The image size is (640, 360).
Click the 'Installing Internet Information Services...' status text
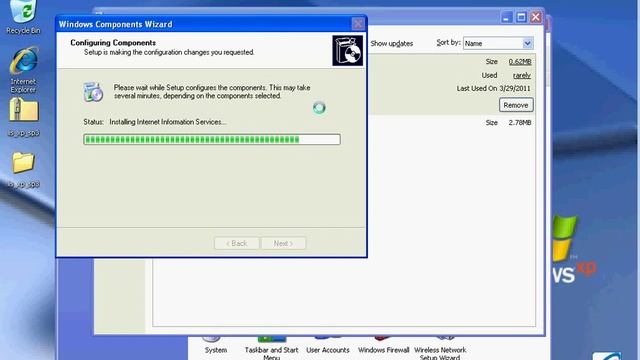tap(168, 122)
